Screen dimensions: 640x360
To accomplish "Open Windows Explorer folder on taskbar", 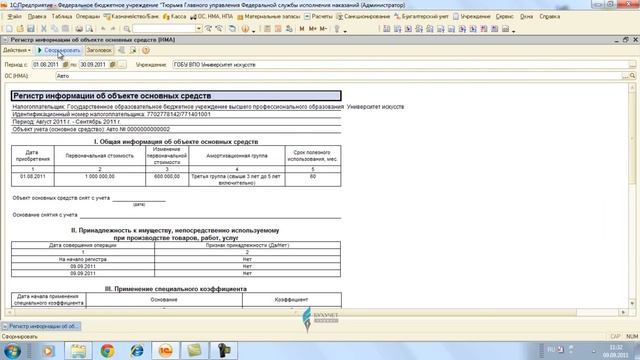I will click(x=78, y=351).
